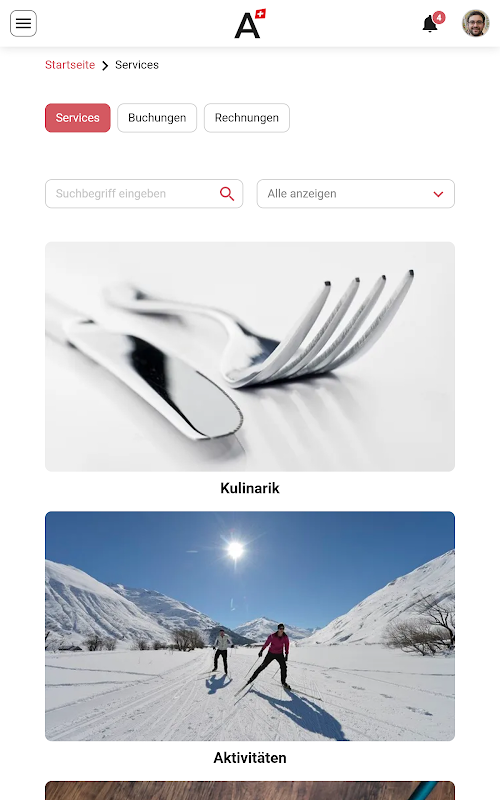Open the user profile avatar

click(x=476, y=23)
